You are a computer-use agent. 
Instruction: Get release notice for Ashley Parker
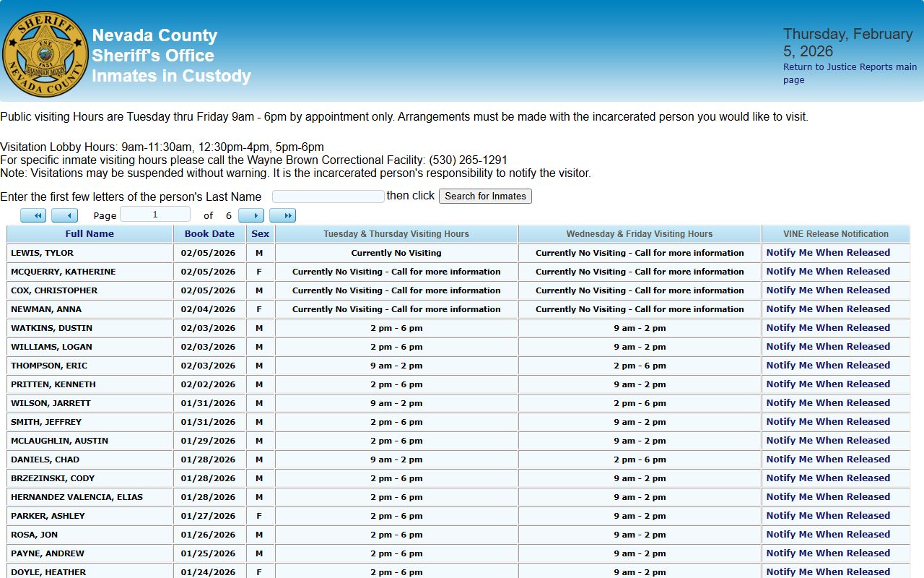(828, 516)
